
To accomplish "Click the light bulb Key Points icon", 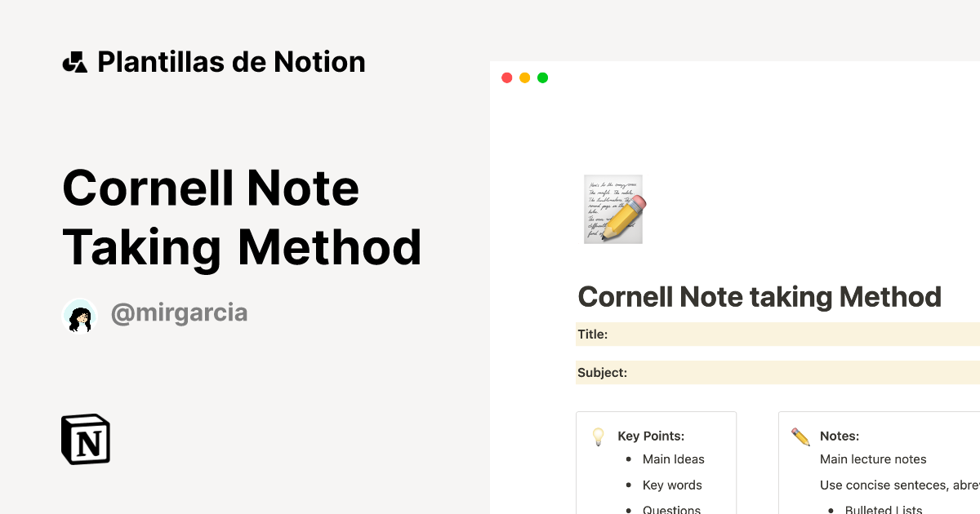I will tap(599, 436).
